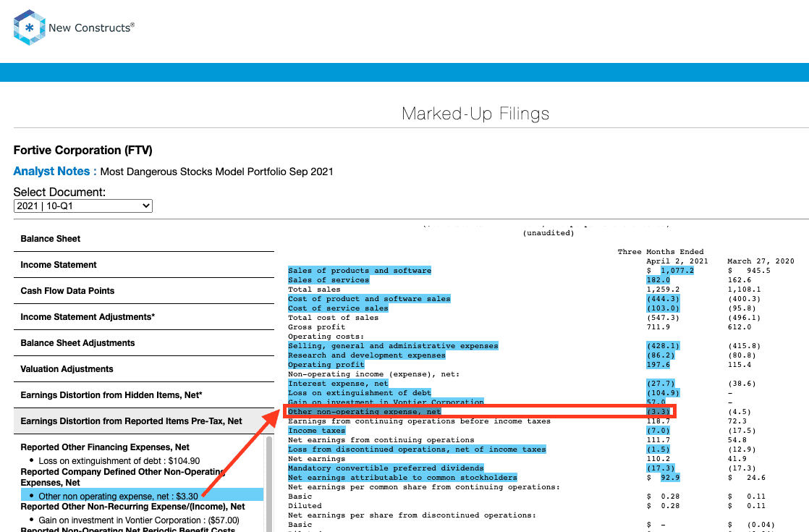Click highlighted 'Interest expense, net' label
The image size is (809, 532).
(x=338, y=384)
